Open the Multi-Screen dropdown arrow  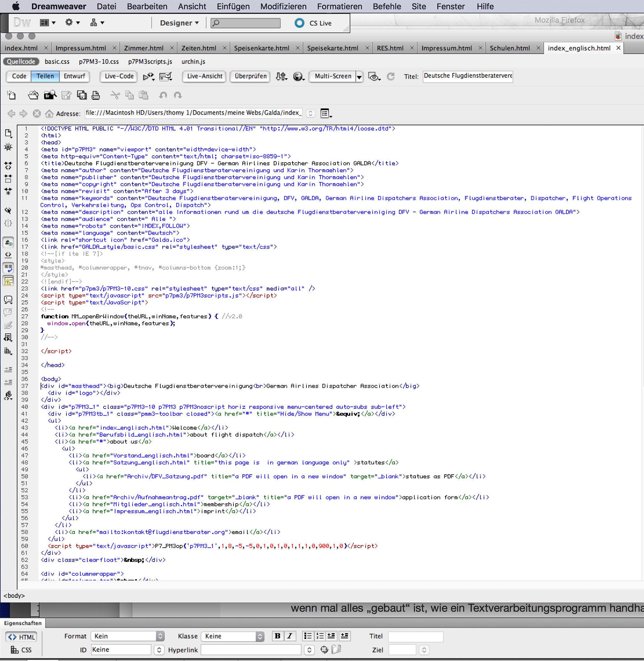tap(359, 77)
